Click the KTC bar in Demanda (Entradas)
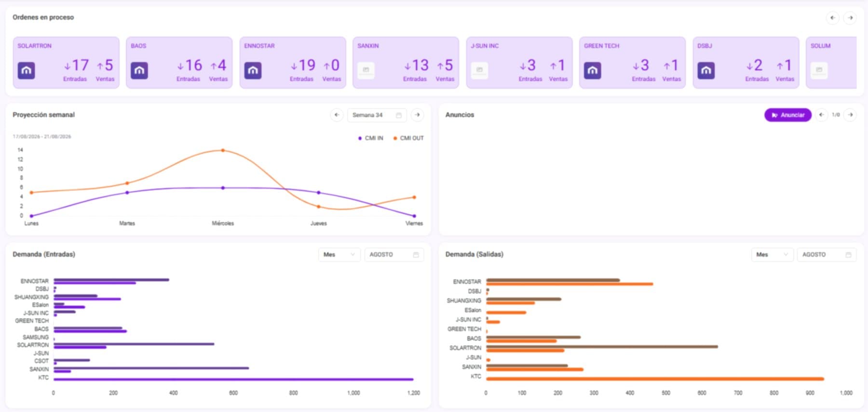Image resolution: width=868 pixels, height=412 pixels. pos(233,380)
